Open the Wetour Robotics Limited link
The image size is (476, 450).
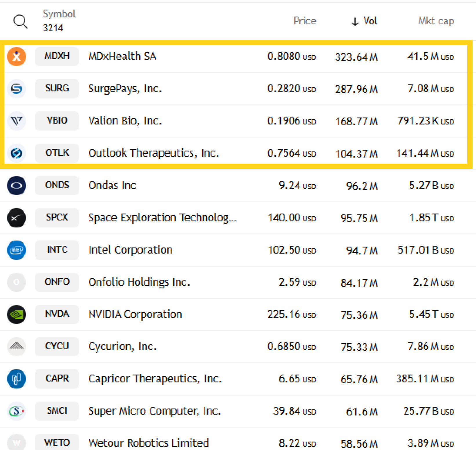point(149,443)
